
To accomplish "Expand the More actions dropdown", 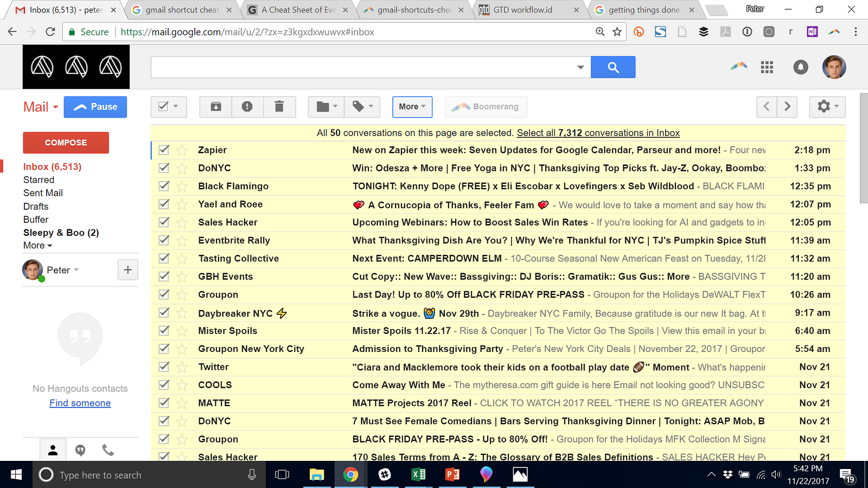I will [x=412, y=107].
